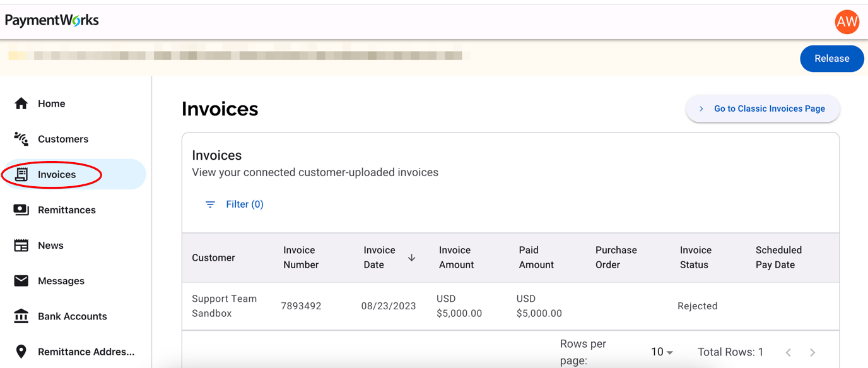Screen dimensions: 868x368
Task: Select the Invoices item in the navigation menu
Action: tap(57, 174)
